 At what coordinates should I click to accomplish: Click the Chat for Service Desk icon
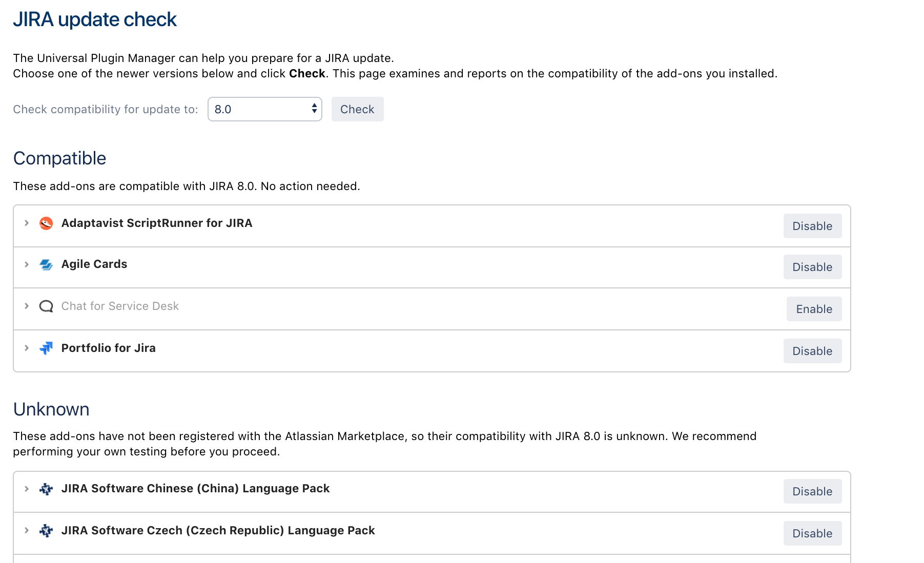click(x=46, y=306)
